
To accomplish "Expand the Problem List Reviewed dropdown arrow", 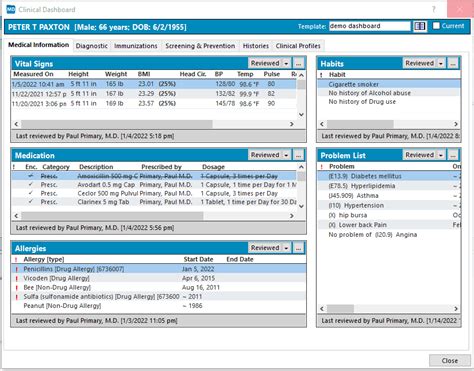I will (x=441, y=155).
